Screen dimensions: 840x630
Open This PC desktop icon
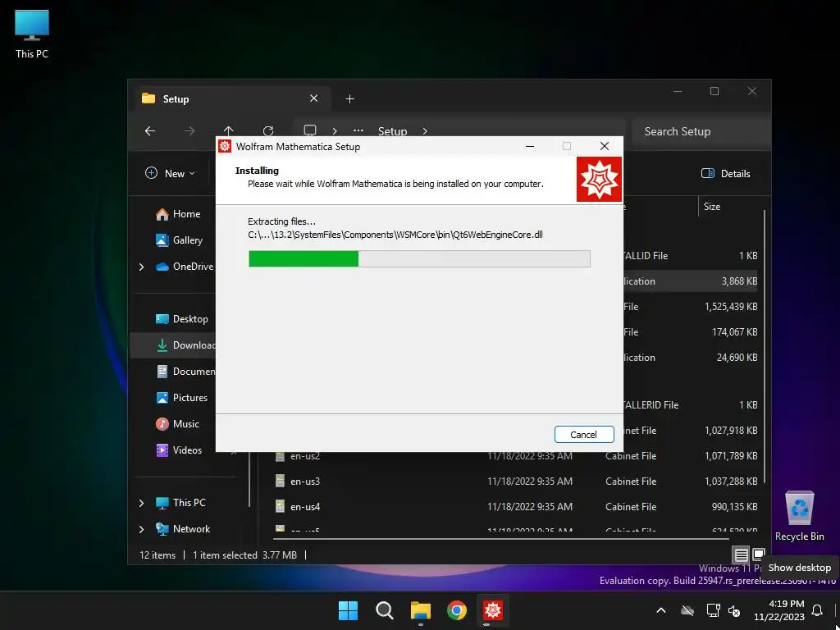(x=32, y=34)
